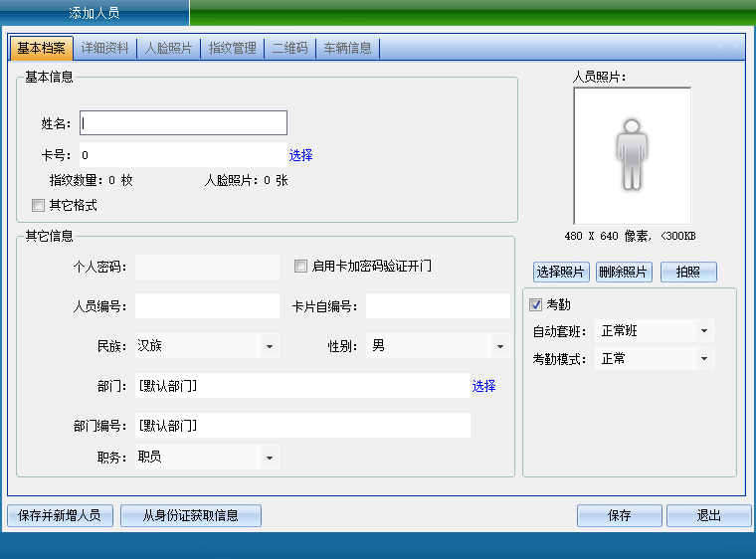Expand the 民族 dropdown
This screenshot has width=756, height=559.
coord(269,346)
